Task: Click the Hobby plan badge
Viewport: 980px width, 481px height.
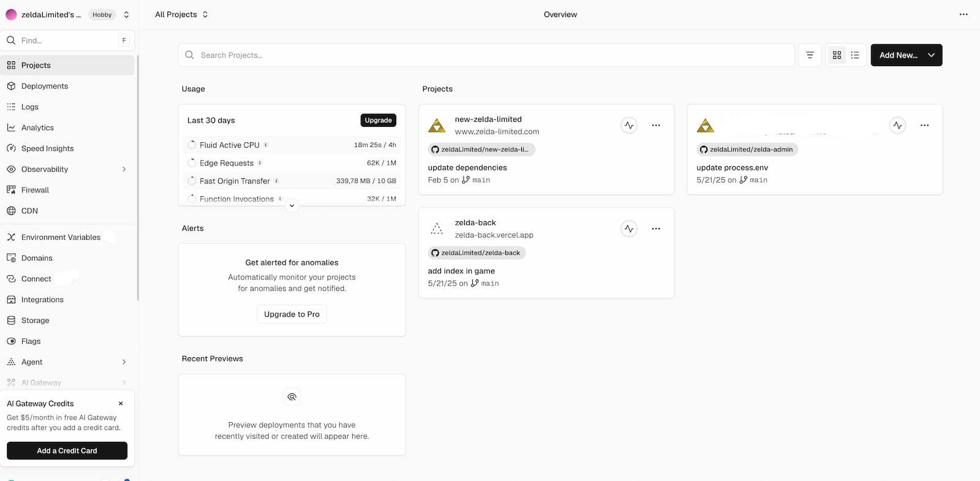Action: tap(102, 15)
